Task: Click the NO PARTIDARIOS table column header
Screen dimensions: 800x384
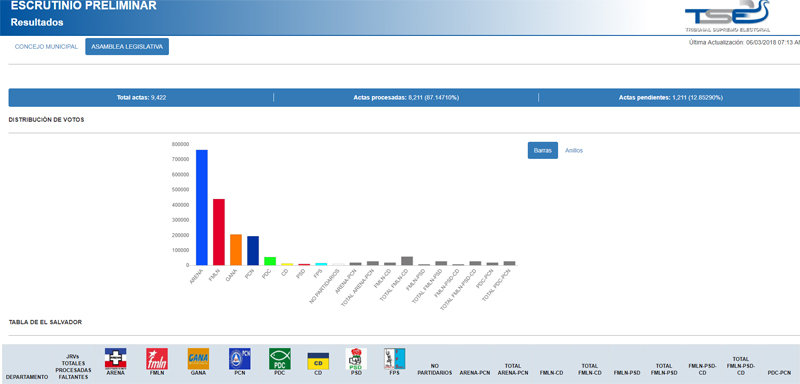Action: pos(435,369)
